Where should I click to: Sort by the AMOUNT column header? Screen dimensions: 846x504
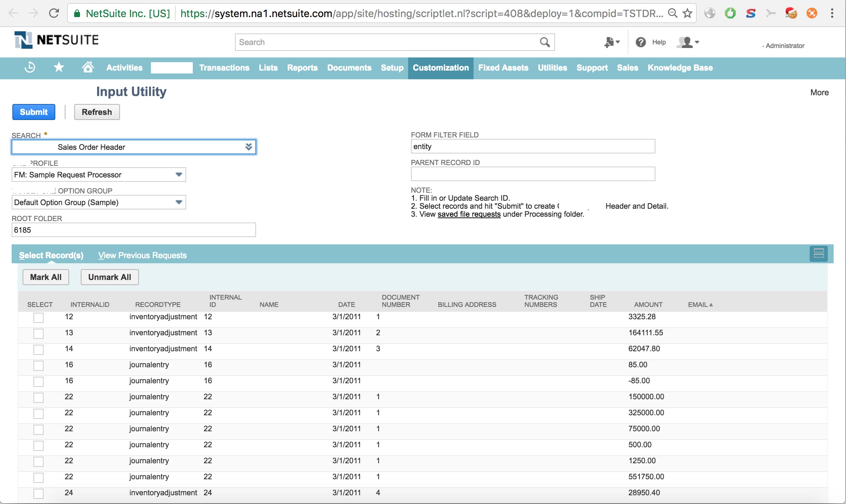coord(648,305)
